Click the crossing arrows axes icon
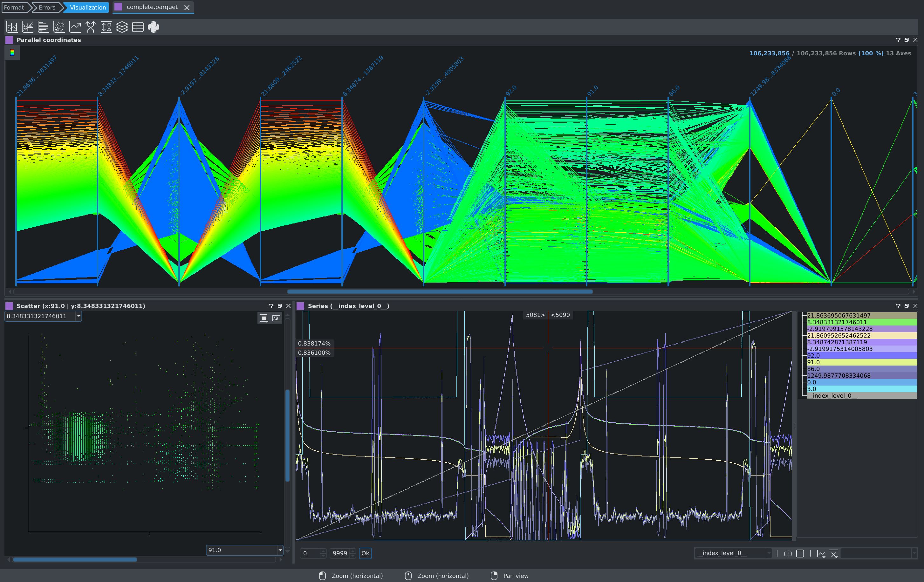This screenshot has height=582, width=924. 91,27
